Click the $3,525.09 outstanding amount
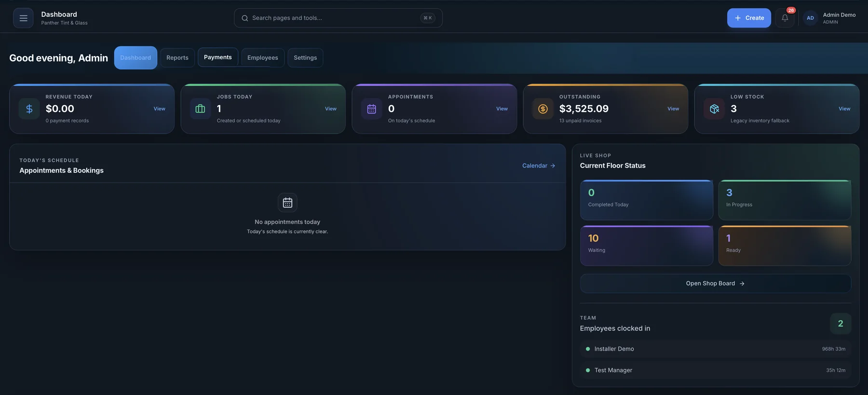This screenshot has width=868, height=395. [584, 109]
